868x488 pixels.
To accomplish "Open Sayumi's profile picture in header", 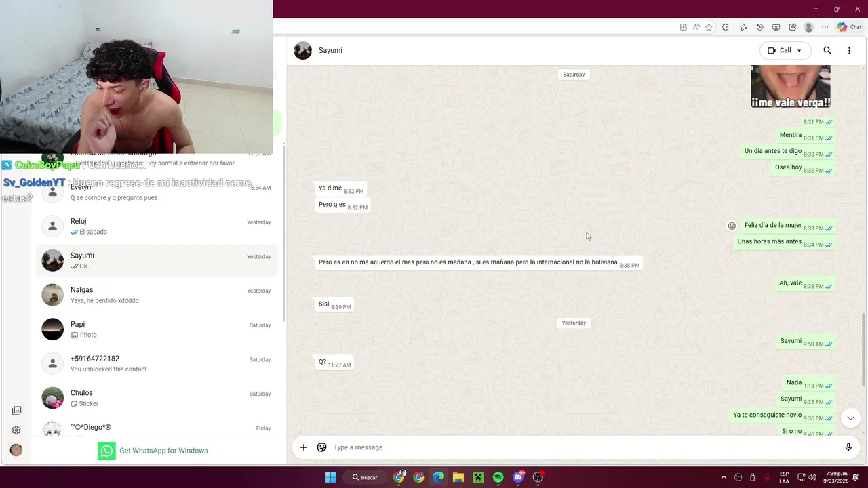I will pos(303,50).
